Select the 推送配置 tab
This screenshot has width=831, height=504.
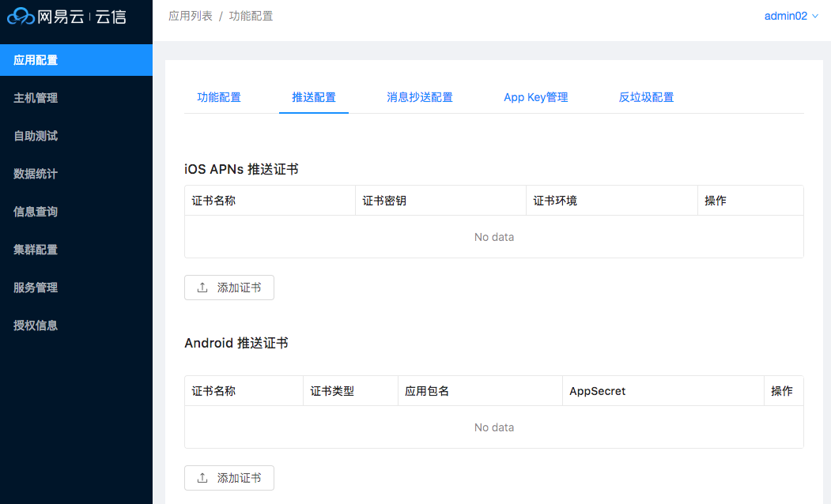[x=314, y=97]
